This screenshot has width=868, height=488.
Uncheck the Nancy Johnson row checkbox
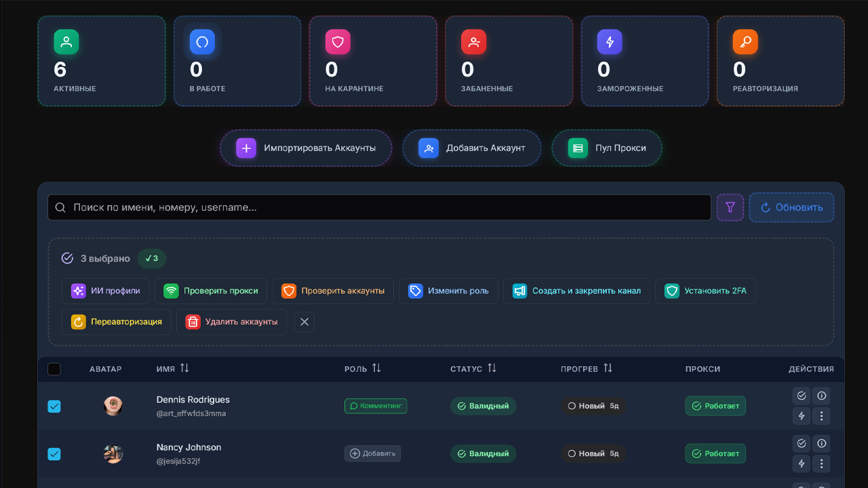[x=54, y=453]
